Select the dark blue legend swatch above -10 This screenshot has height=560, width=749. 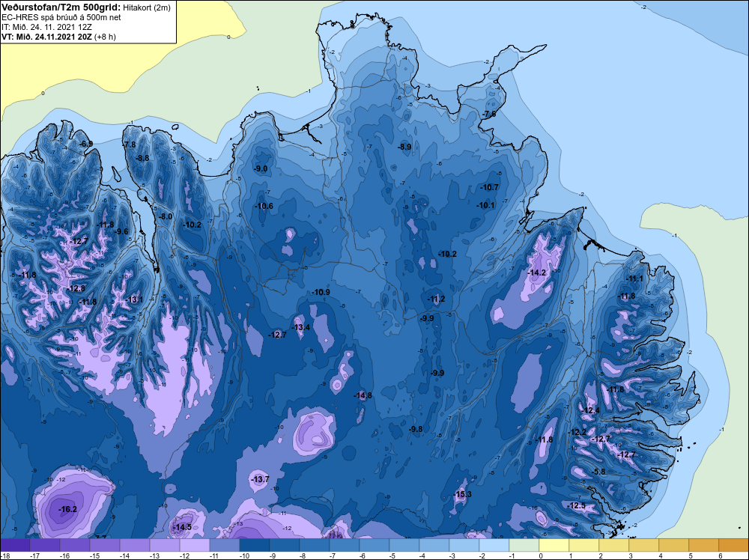pos(255,545)
